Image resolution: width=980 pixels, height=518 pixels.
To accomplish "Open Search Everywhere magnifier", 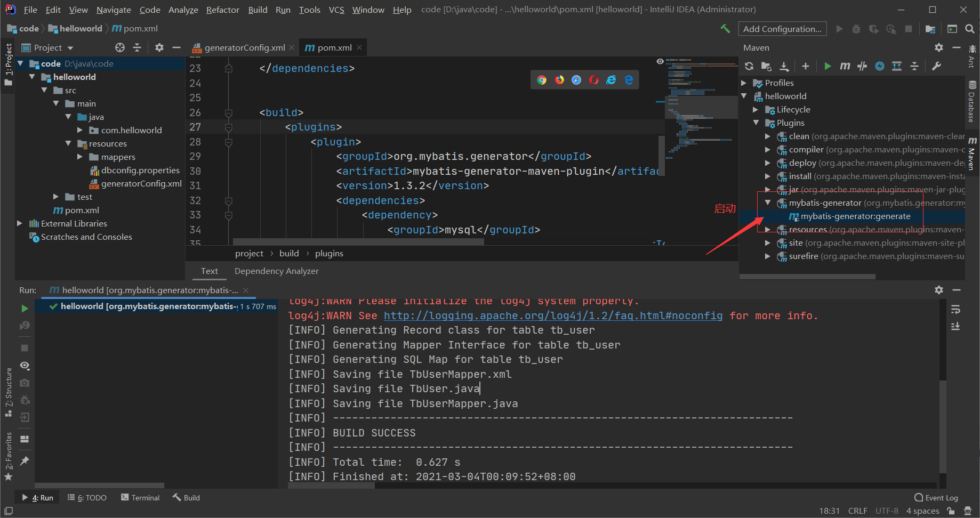I will point(970,29).
